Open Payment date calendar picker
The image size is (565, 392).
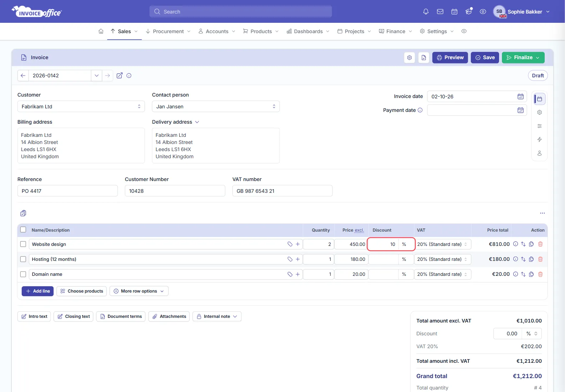pyautogui.click(x=520, y=110)
